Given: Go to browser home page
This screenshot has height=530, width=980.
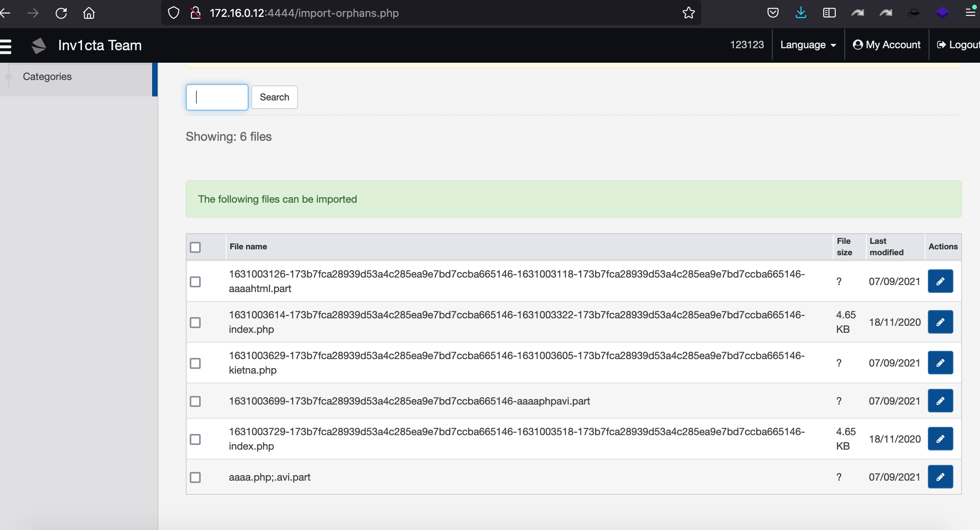Looking at the screenshot, I should click(x=89, y=13).
